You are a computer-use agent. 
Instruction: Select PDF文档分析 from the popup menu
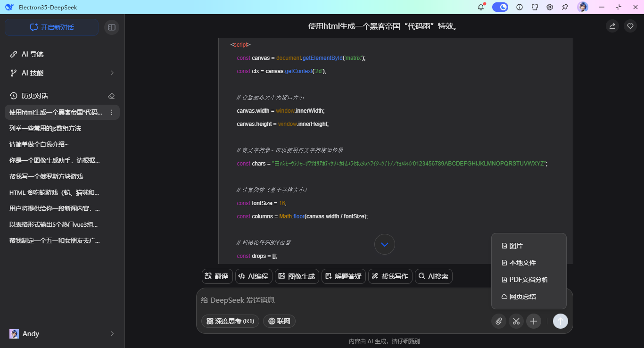[x=528, y=280]
